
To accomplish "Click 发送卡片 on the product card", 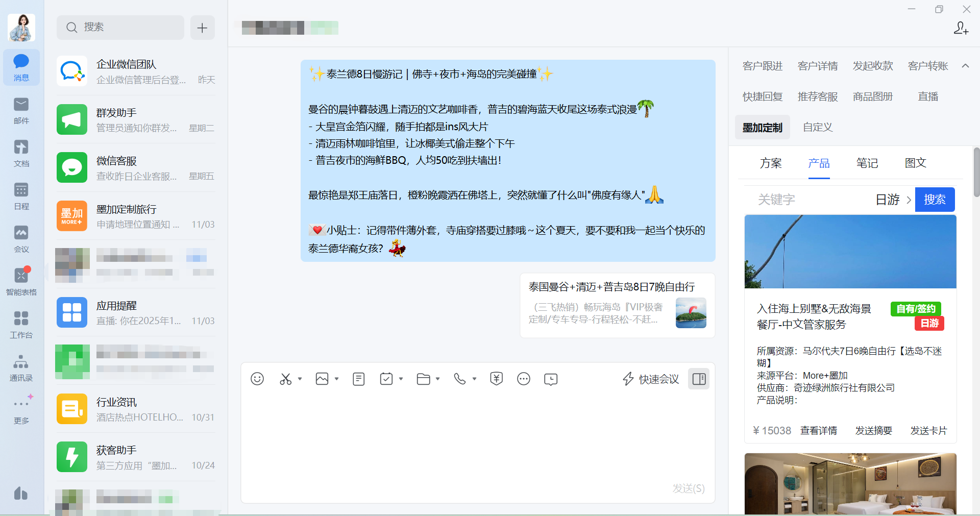I will coord(928,431).
